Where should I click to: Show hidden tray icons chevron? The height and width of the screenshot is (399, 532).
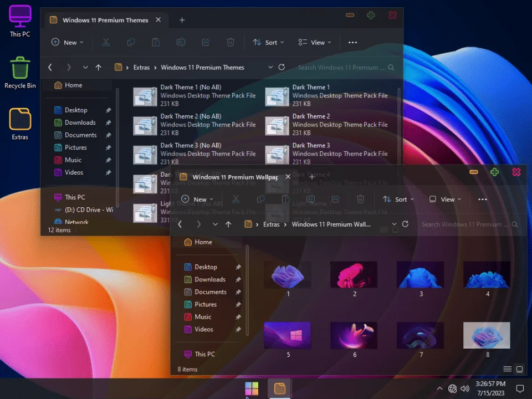pos(439,388)
